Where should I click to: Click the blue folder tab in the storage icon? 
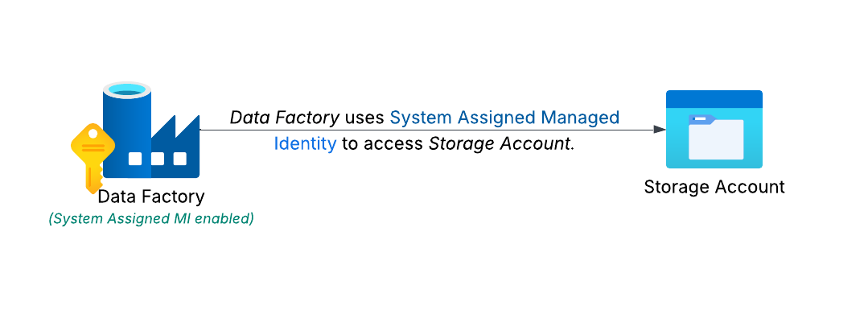tap(702, 119)
